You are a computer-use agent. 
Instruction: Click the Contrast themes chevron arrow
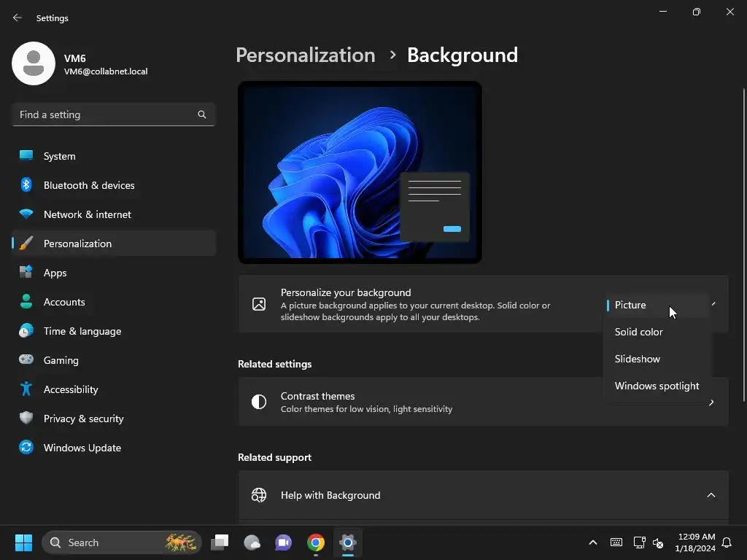(x=711, y=402)
